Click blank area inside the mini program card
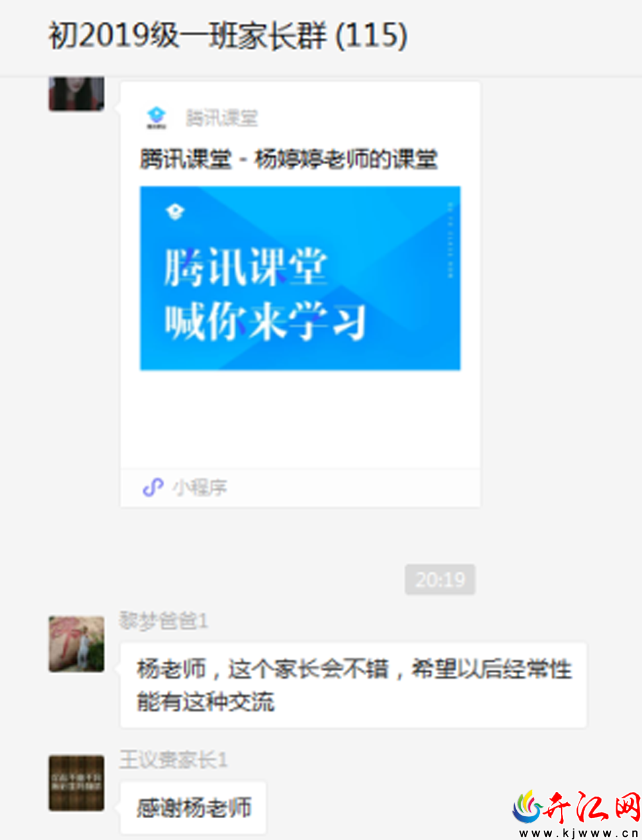Viewport: 642px width, 840px height. tap(300, 420)
